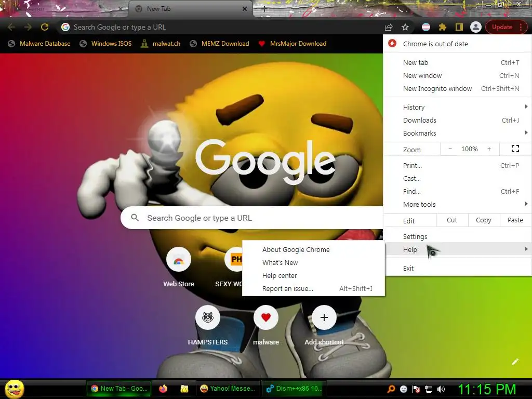Click the network tray icon
This screenshot has height=399, width=532.
coord(429,389)
